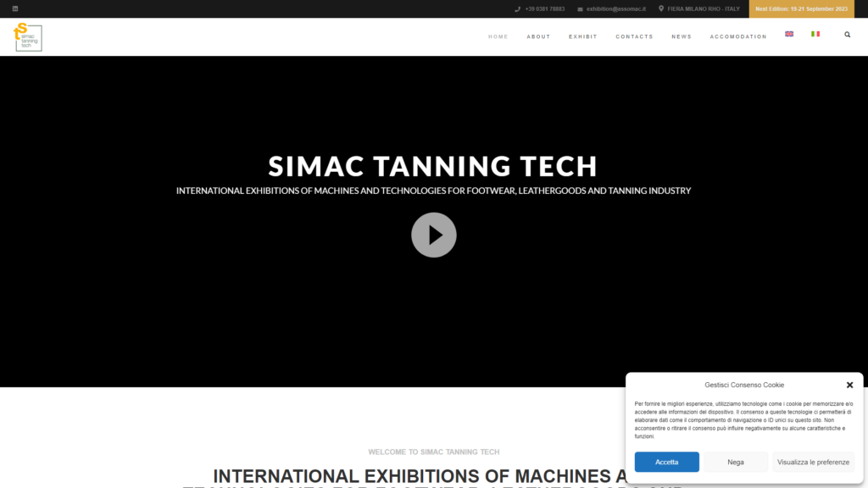The height and width of the screenshot is (488, 868).
Task: Close the cookie consent dialog
Action: [x=849, y=385]
